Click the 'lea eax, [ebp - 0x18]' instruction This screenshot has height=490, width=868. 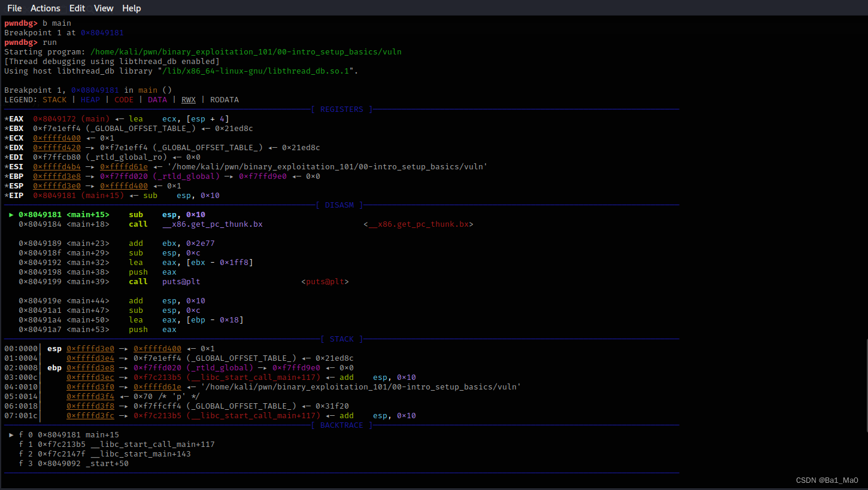186,320
